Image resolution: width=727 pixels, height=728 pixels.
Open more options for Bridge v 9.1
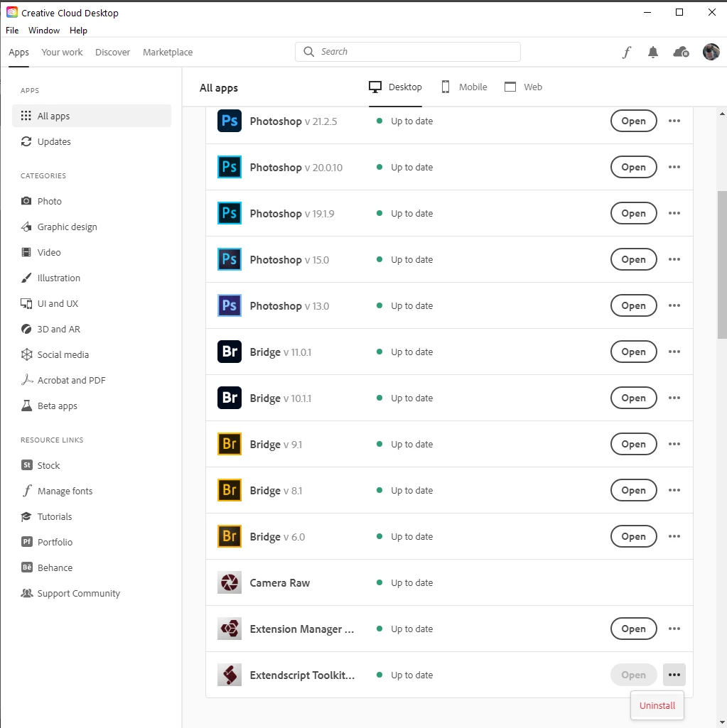click(x=674, y=444)
